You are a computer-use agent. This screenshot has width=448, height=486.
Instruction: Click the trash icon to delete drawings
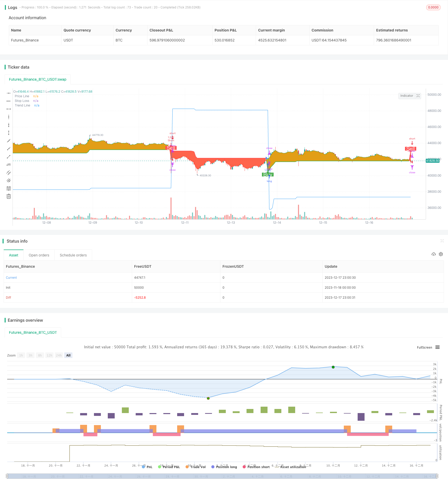click(x=9, y=196)
